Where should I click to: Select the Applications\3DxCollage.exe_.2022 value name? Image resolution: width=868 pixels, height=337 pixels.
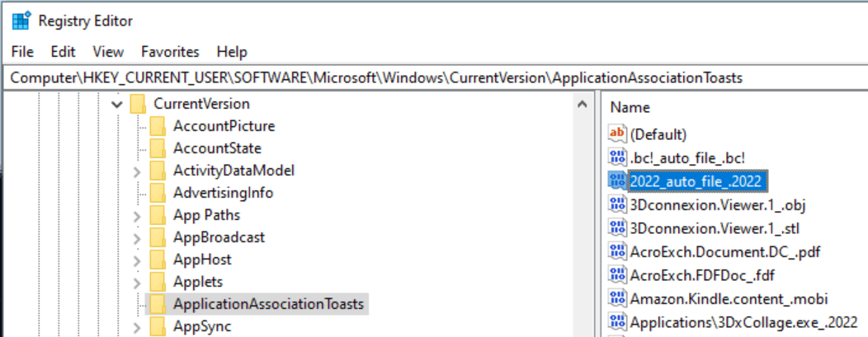[743, 322]
